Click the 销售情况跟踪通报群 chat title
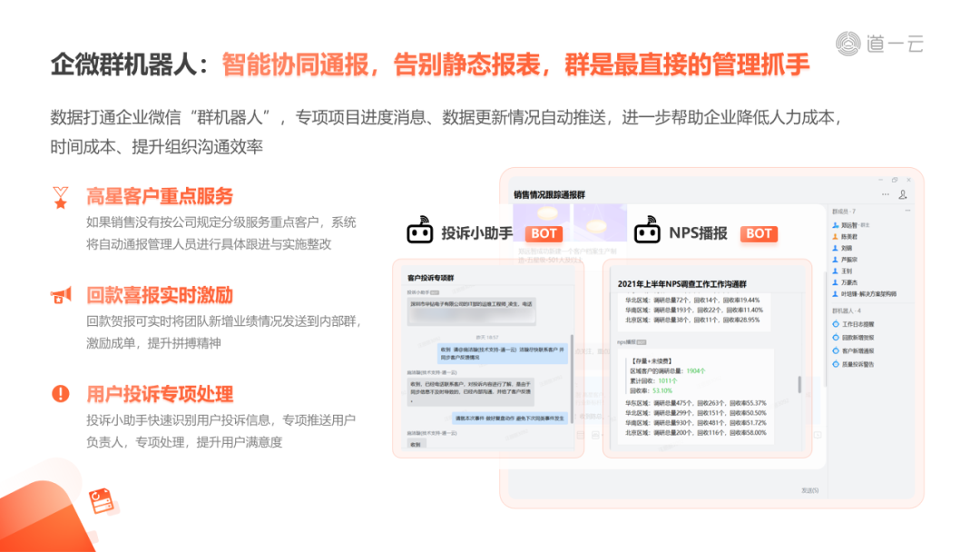Viewport: 980px width, 552px height. (549, 194)
